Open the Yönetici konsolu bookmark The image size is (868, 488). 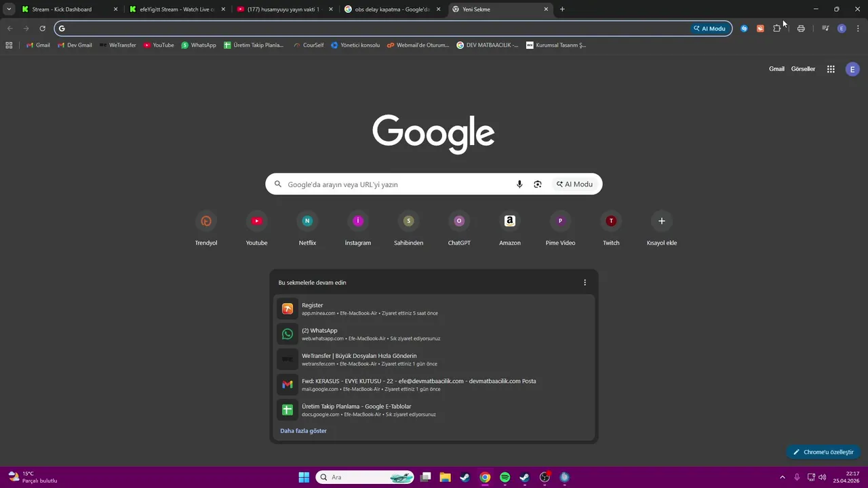(355, 45)
